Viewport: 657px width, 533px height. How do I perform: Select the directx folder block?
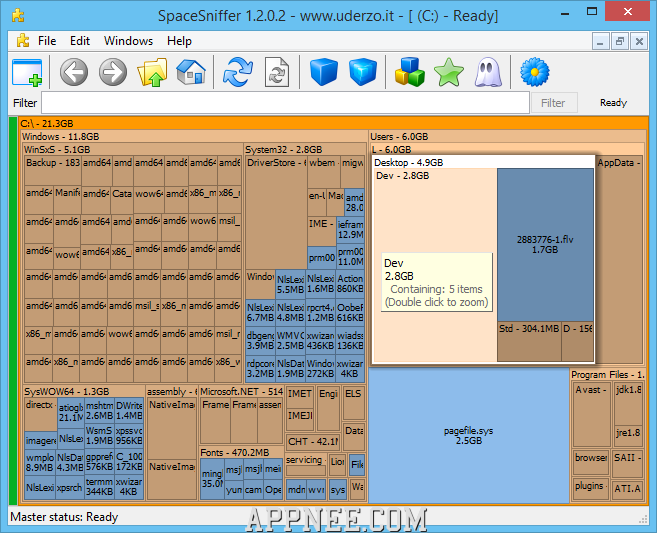pyautogui.click(x=41, y=415)
